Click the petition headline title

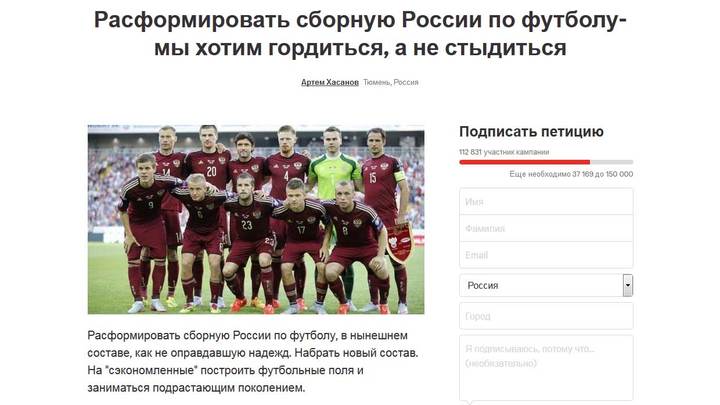click(x=360, y=34)
